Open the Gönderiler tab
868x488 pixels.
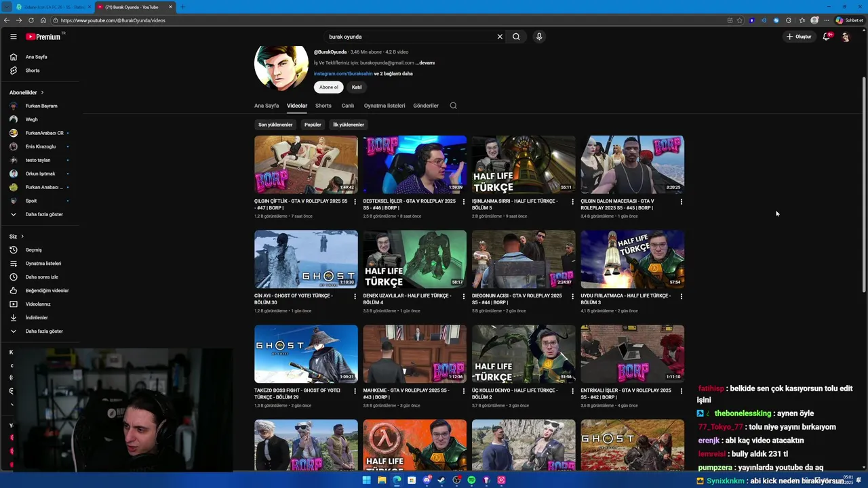point(426,106)
